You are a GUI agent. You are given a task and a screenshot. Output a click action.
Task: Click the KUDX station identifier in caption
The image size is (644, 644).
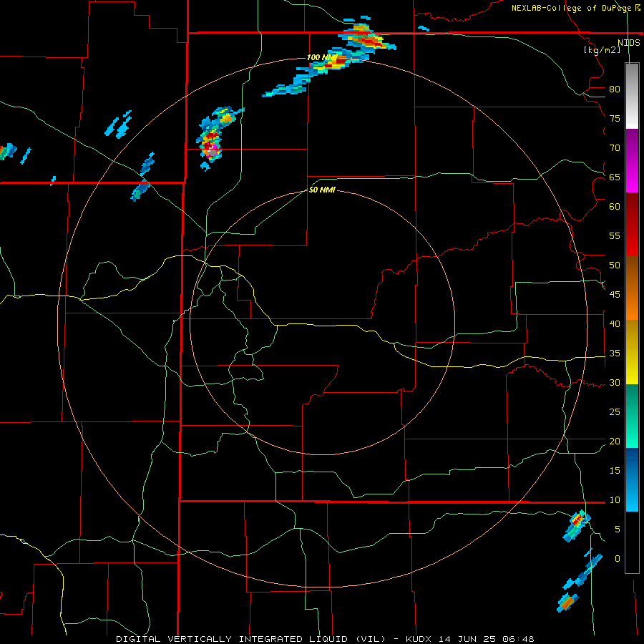point(419,639)
